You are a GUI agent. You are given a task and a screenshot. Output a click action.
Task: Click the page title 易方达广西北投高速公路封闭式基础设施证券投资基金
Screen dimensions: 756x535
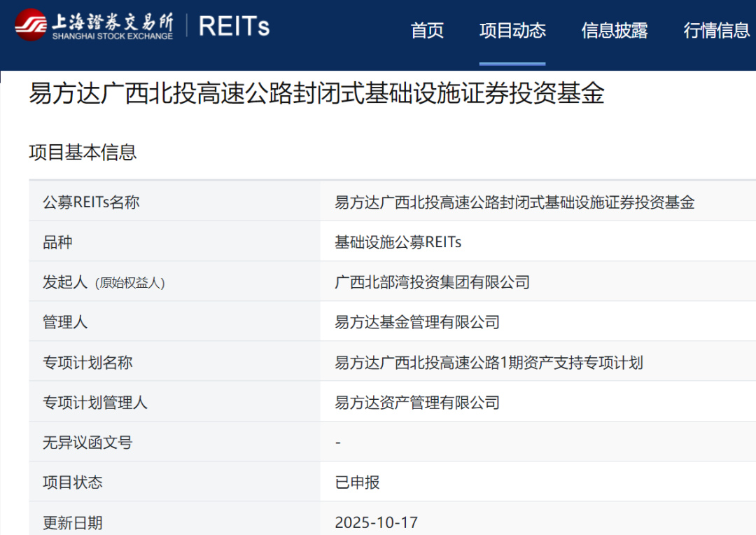[316, 92]
